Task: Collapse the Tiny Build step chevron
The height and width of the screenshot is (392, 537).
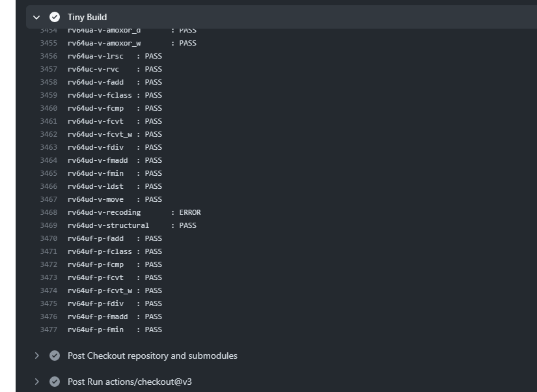Action: [x=36, y=17]
